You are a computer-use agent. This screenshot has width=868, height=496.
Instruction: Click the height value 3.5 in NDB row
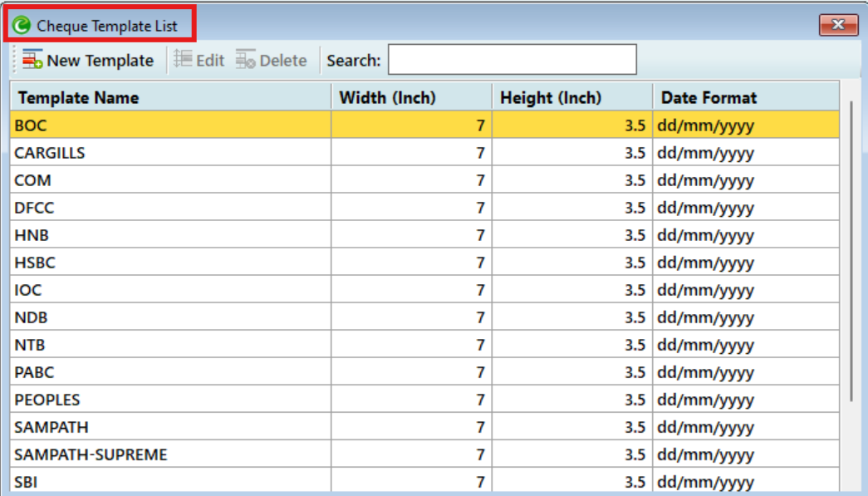(x=635, y=317)
